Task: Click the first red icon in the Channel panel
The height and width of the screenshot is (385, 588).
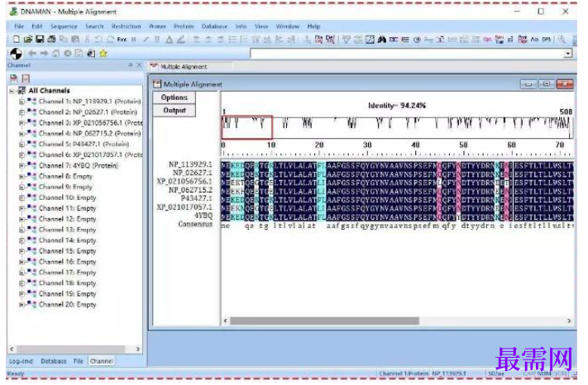Action: 14,78
